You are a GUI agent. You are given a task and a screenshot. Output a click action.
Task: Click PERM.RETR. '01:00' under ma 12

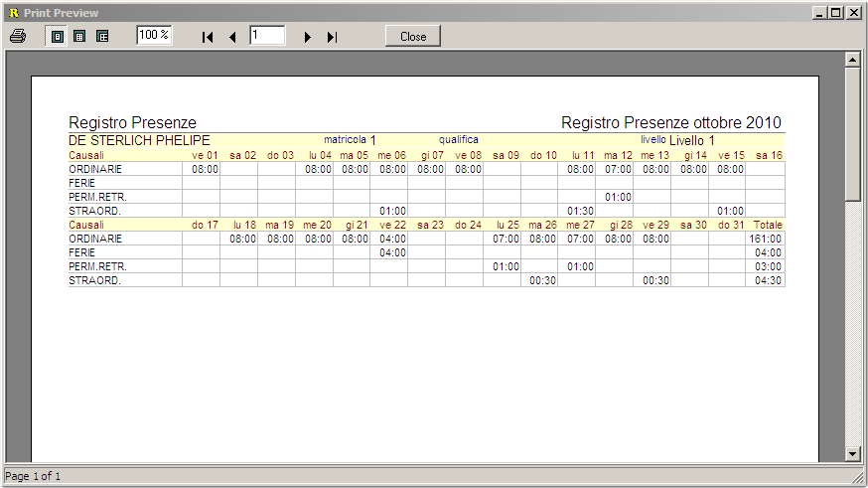618,197
